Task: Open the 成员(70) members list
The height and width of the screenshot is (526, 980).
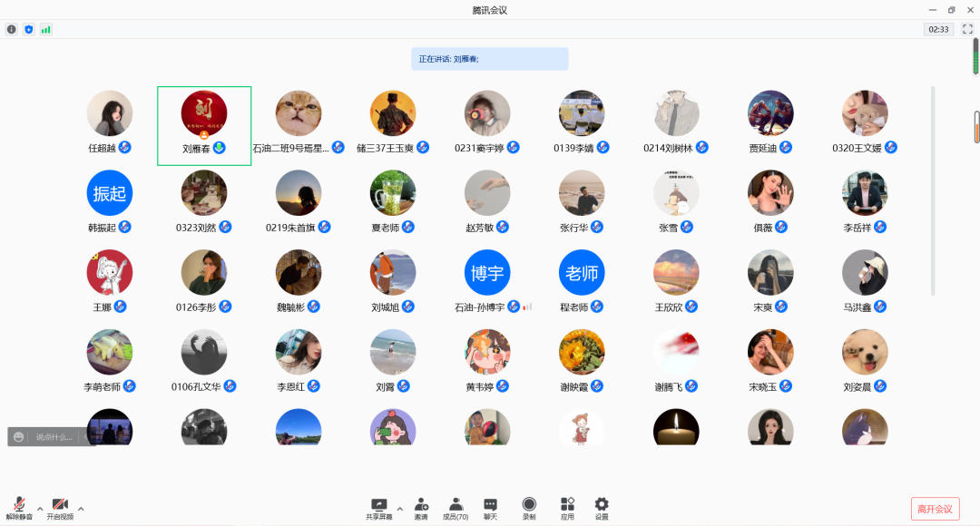Action: tap(456, 508)
